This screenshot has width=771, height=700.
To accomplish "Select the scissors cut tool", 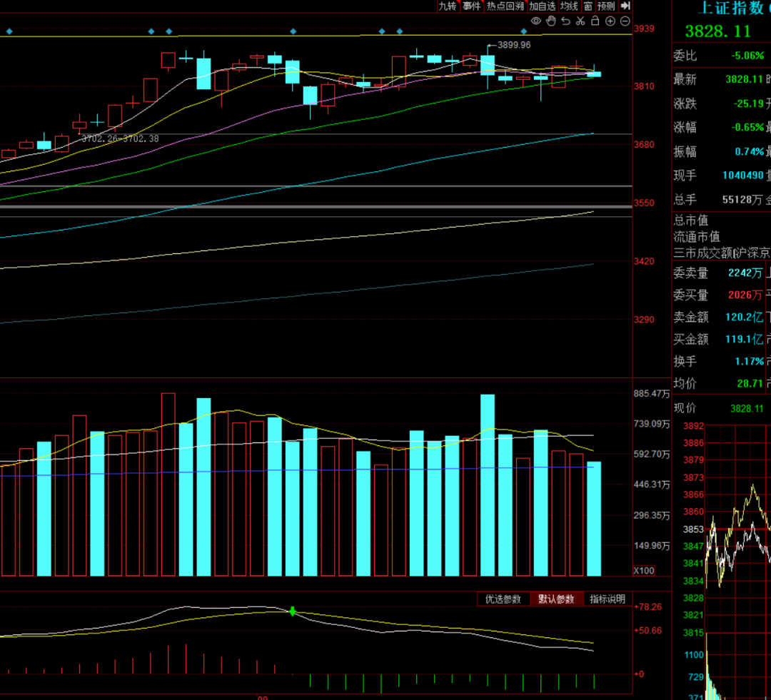I will (x=580, y=21).
